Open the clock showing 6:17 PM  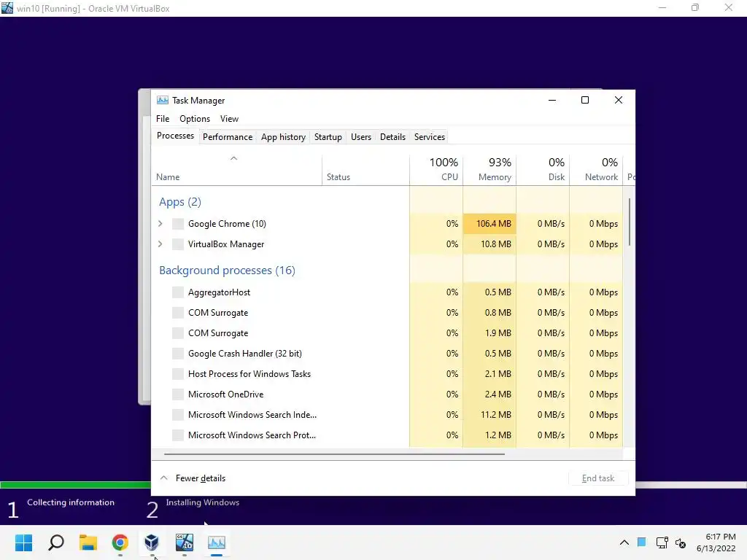coord(716,542)
